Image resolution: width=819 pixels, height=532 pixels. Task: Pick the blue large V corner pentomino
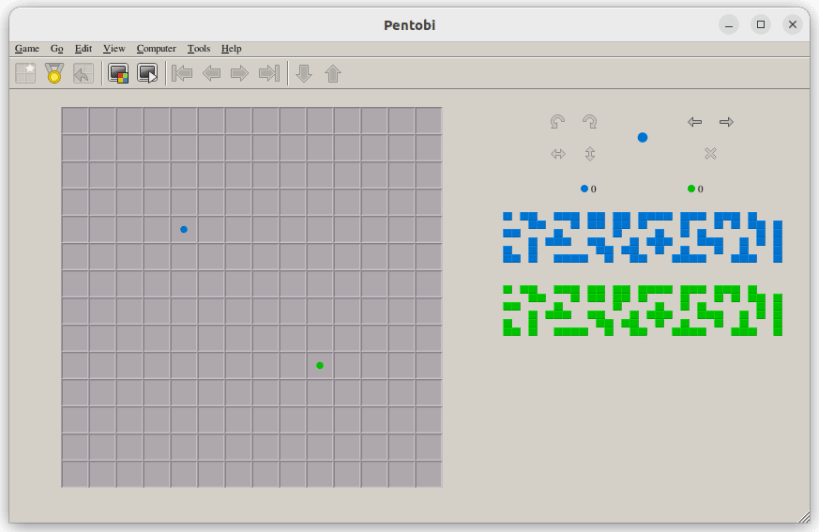[685, 216]
